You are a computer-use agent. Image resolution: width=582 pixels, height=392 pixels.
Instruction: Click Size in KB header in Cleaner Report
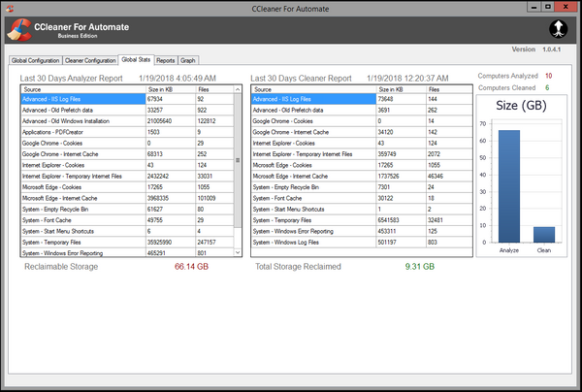click(402, 89)
